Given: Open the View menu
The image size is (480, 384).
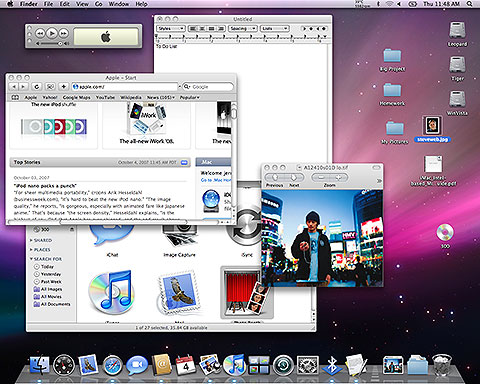Looking at the screenshot, I should (82, 4).
